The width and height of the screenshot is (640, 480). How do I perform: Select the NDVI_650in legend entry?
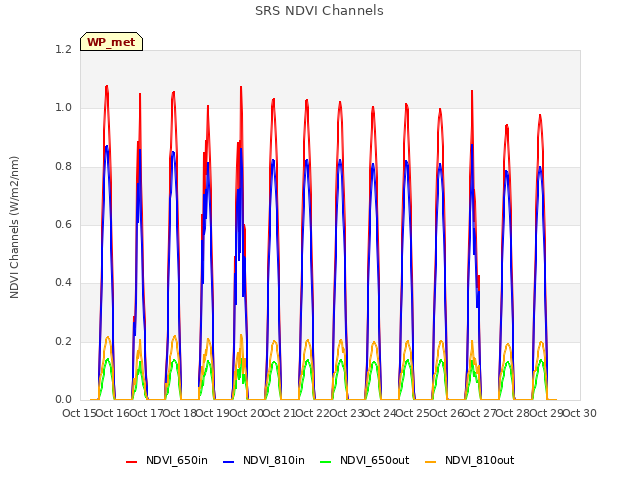click(167, 460)
